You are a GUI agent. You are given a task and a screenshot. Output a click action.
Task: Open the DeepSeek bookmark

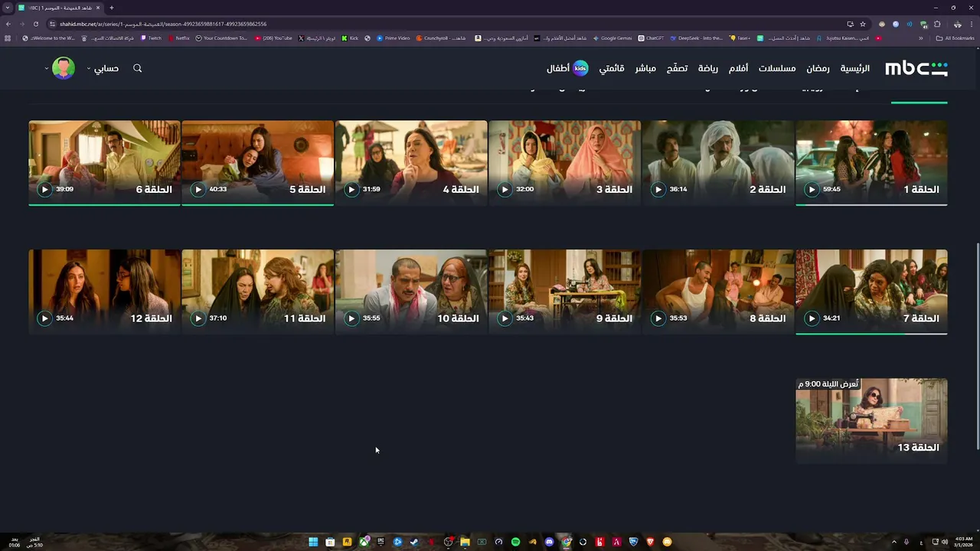click(x=696, y=37)
